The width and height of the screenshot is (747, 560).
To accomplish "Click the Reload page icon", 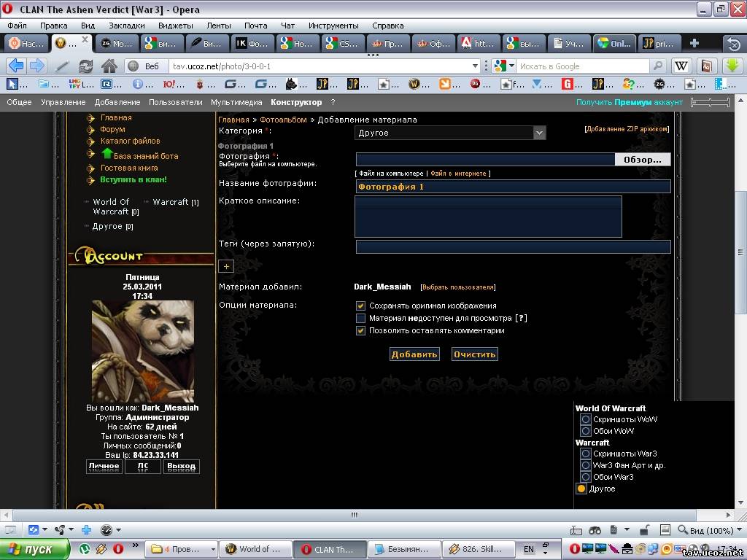I will tap(86, 66).
